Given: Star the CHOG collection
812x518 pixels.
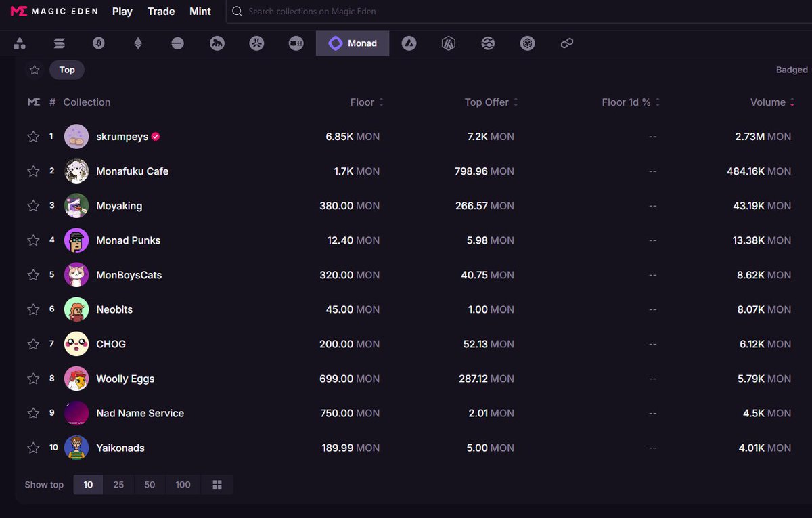Looking at the screenshot, I should pyautogui.click(x=33, y=344).
